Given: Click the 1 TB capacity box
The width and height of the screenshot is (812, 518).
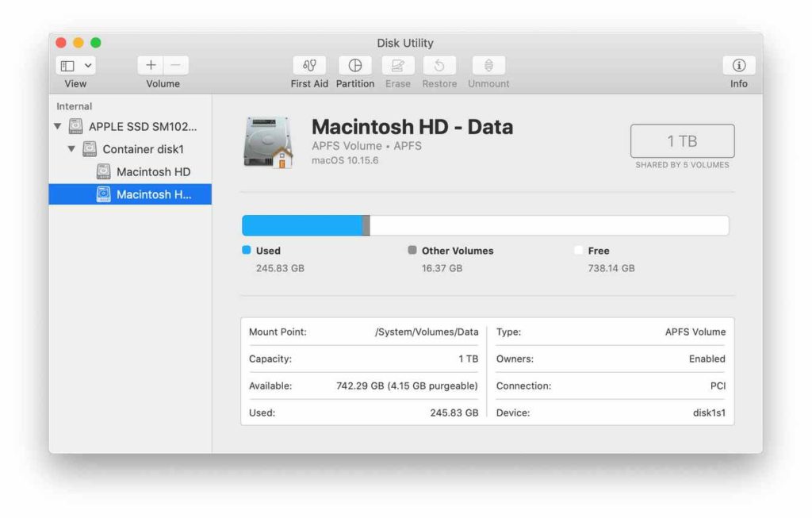Looking at the screenshot, I should 682,141.
